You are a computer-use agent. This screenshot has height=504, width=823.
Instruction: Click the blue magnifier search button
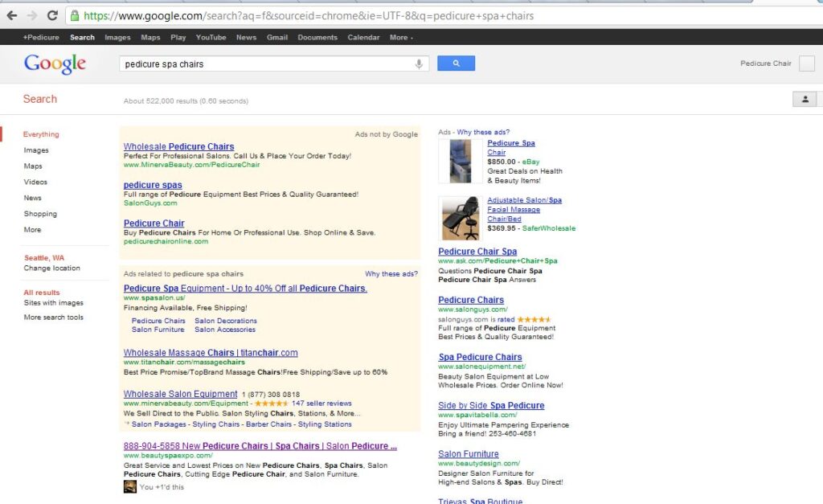pos(457,64)
